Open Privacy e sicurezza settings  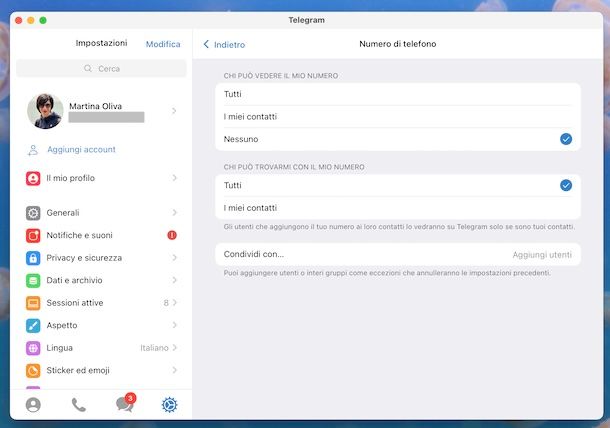pos(101,258)
